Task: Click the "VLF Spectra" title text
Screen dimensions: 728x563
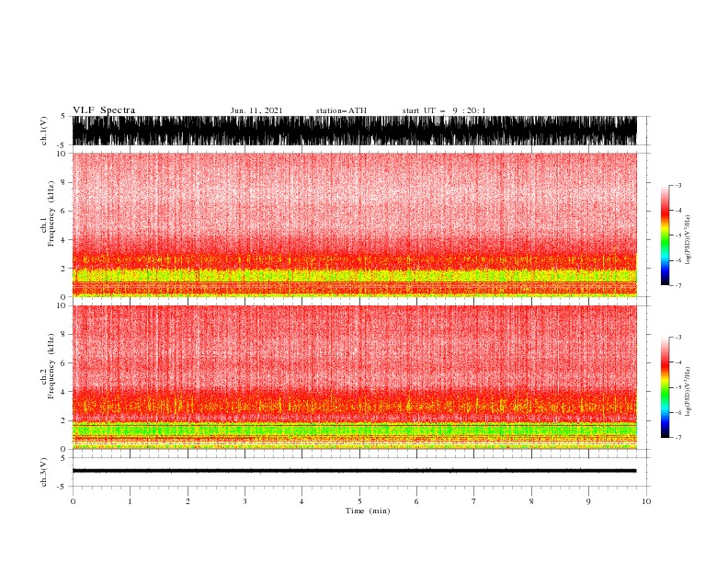Action: click(x=104, y=110)
